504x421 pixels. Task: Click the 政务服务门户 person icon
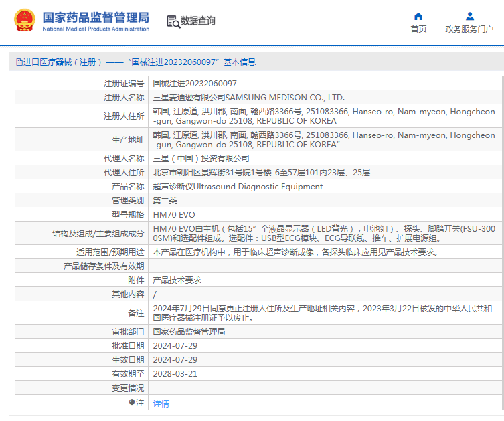[x=469, y=17]
